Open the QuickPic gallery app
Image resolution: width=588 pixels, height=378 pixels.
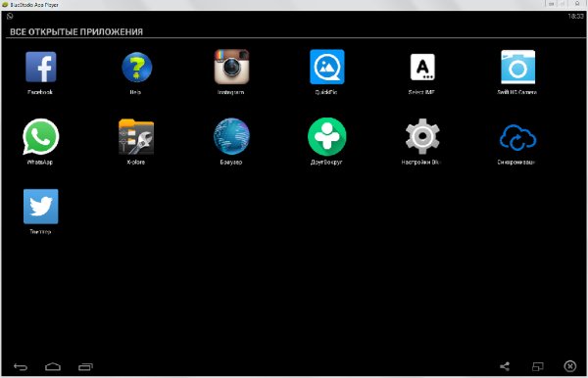click(x=327, y=67)
